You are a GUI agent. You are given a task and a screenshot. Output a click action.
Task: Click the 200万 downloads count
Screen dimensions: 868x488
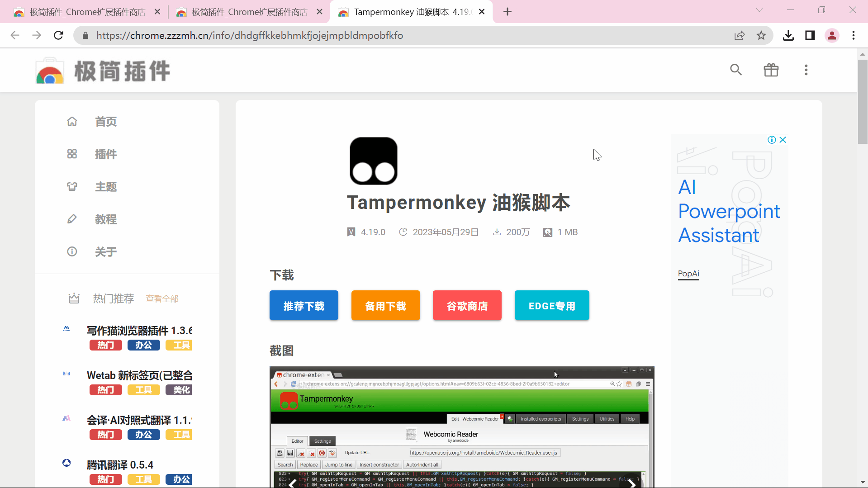click(518, 232)
